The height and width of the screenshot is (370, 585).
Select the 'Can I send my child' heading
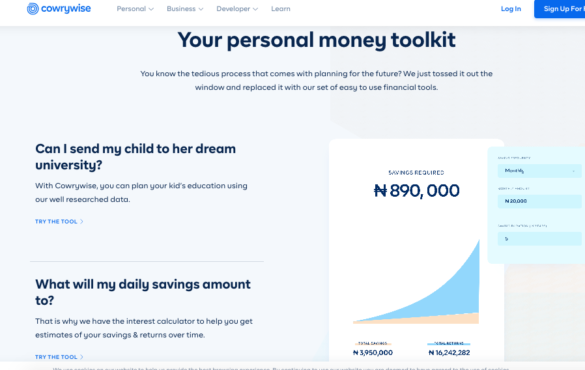135,157
